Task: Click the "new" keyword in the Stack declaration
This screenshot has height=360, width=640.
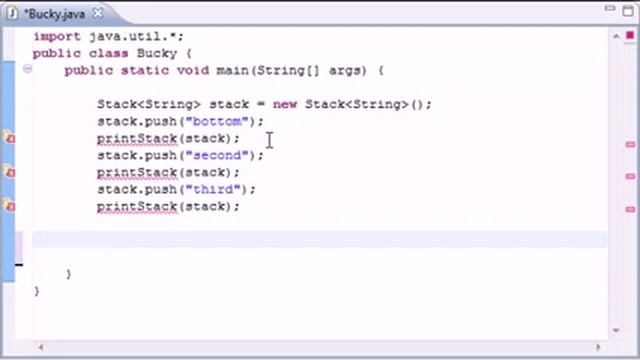Action: click(x=285, y=104)
